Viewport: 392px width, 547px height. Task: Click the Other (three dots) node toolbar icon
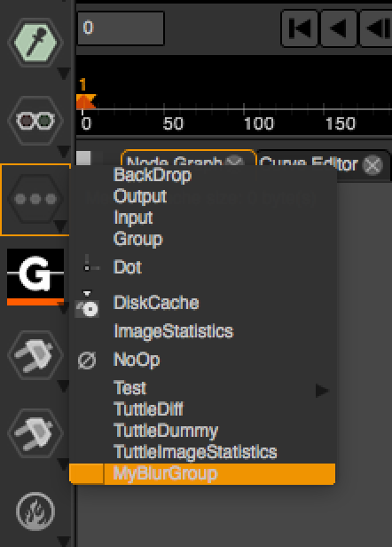tap(35, 199)
